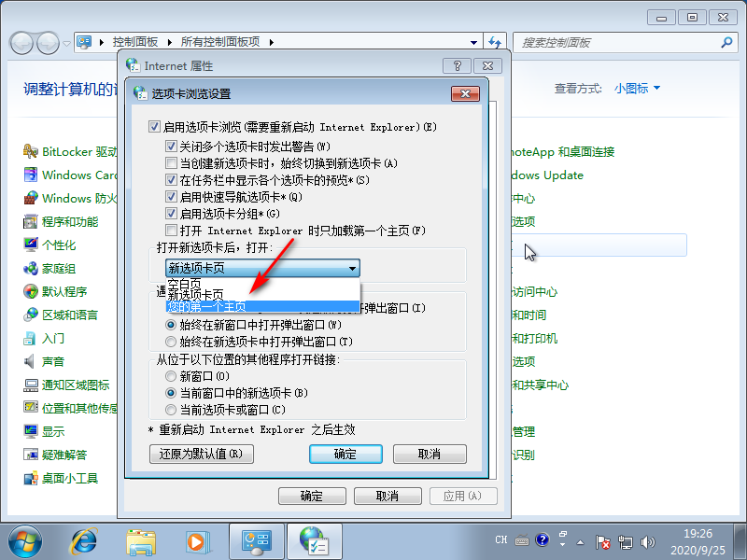Open Windows Media Player taskbar icon

click(x=196, y=542)
